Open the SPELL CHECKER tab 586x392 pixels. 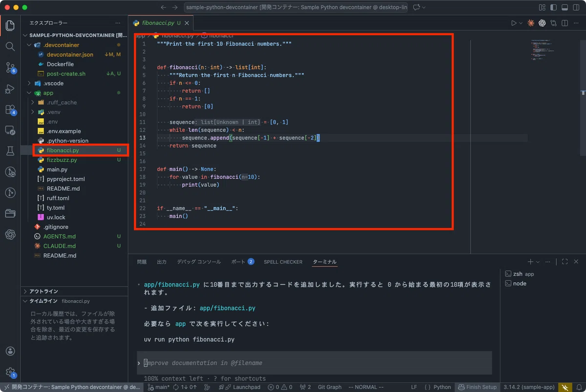point(283,262)
